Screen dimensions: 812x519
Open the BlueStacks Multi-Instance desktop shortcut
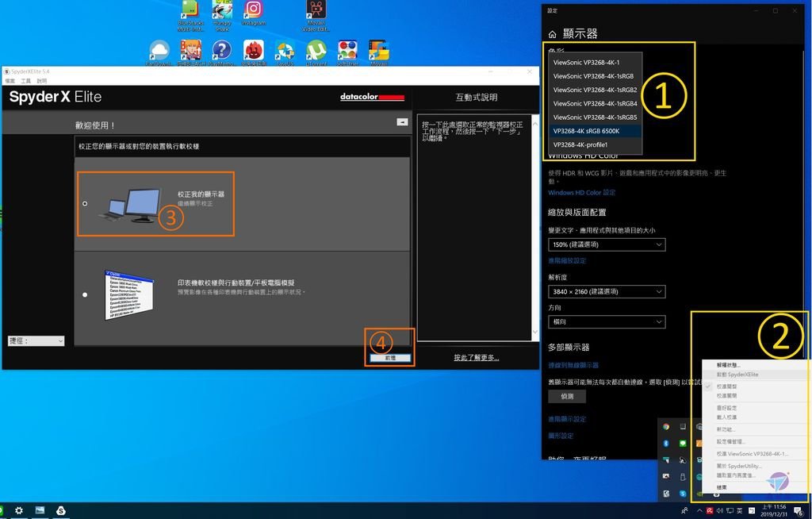[x=190, y=16]
